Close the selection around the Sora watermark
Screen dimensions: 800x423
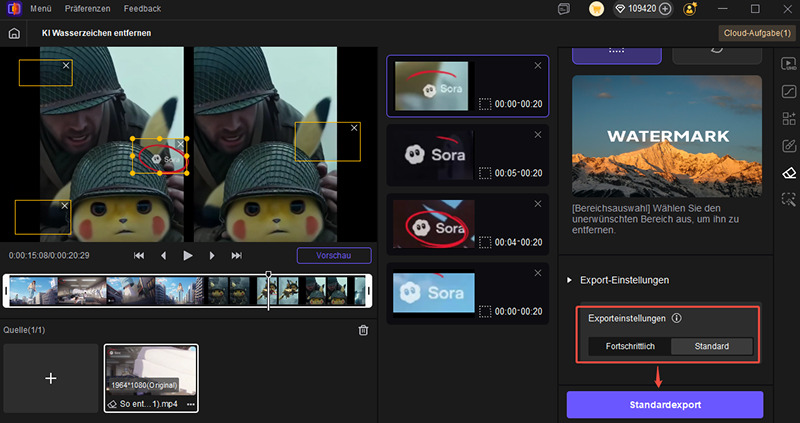tap(180, 144)
